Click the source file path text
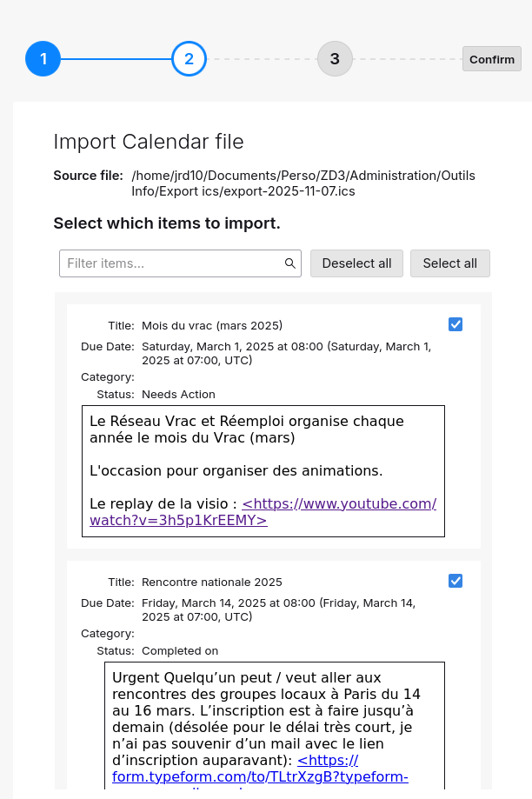This screenshot has height=799, width=532. (303, 183)
